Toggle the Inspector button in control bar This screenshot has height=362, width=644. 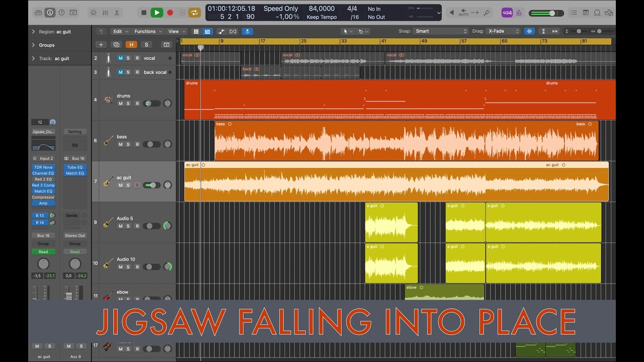[50, 13]
